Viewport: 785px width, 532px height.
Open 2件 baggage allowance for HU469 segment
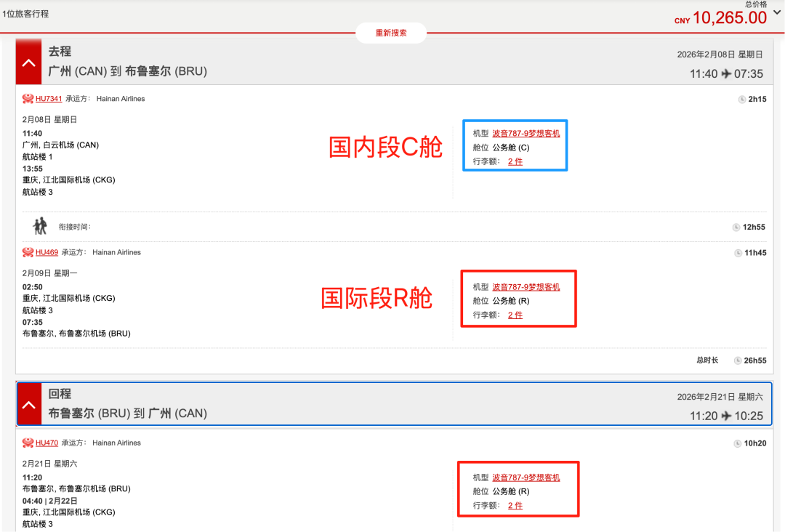click(x=515, y=315)
